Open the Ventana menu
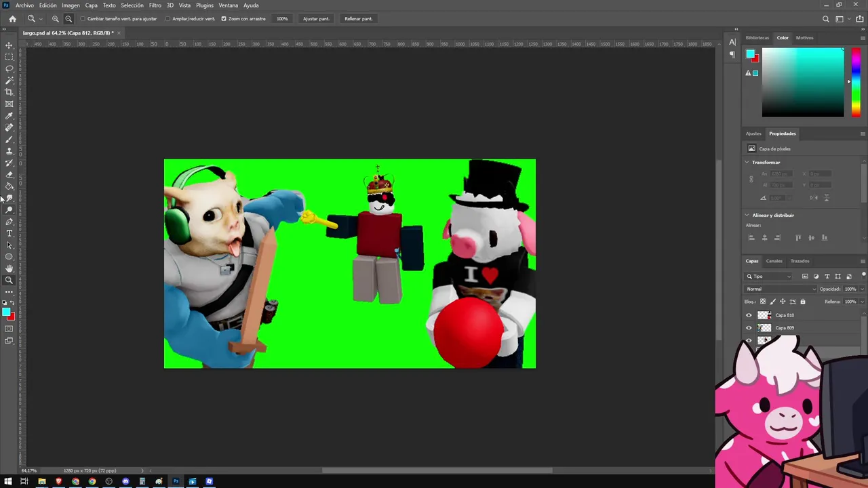This screenshot has height=488, width=868. pos(228,5)
